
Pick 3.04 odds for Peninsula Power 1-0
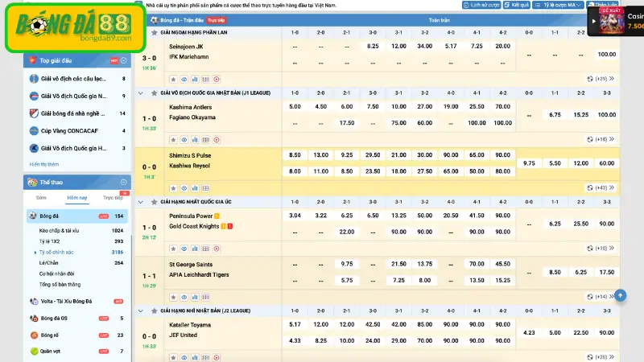pos(295,216)
